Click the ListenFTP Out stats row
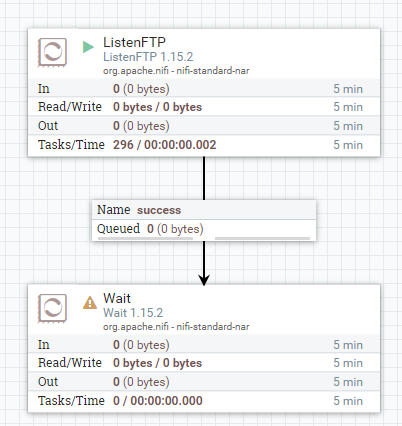 click(204, 126)
